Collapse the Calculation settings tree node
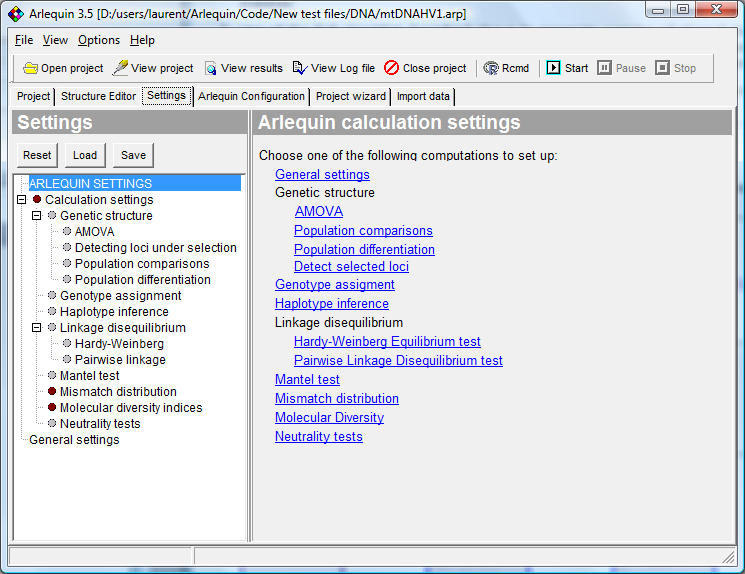The height and width of the screenshot is (574, 745). (22, 200)
